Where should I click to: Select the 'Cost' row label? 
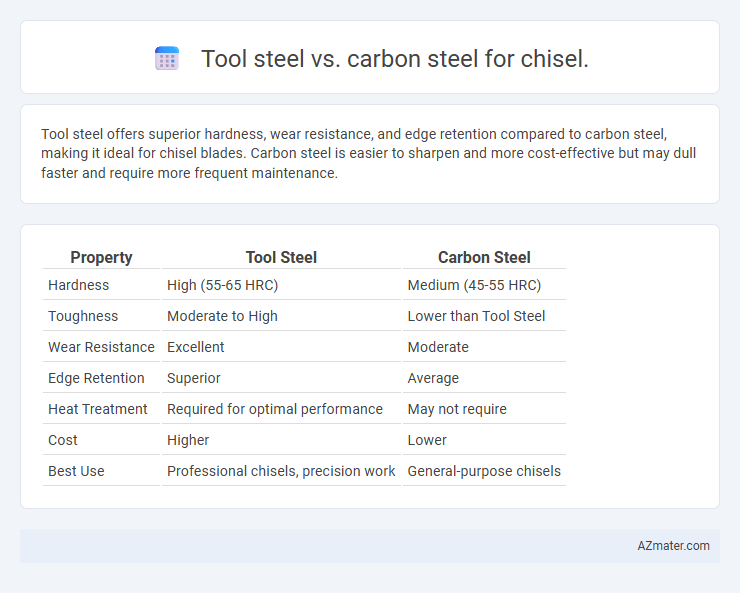62,440
